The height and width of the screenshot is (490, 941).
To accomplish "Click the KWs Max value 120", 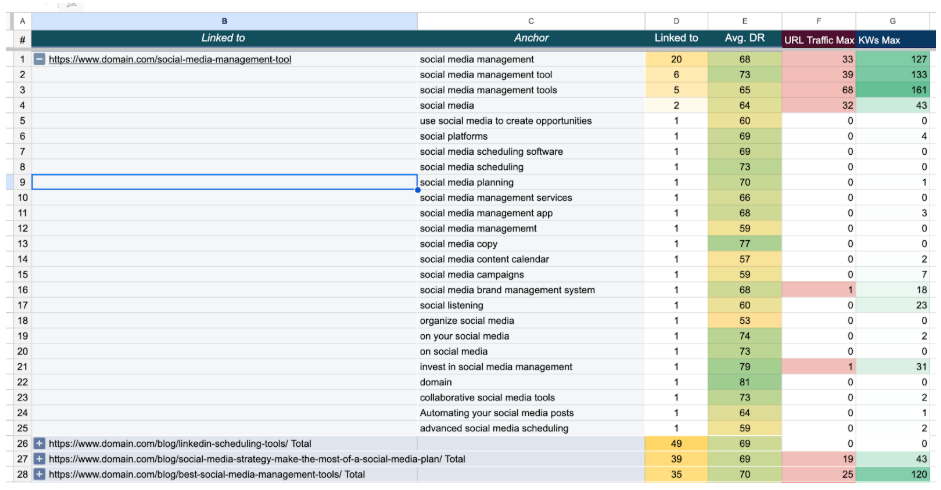I will pyautogui.click(x=894, y=474).
